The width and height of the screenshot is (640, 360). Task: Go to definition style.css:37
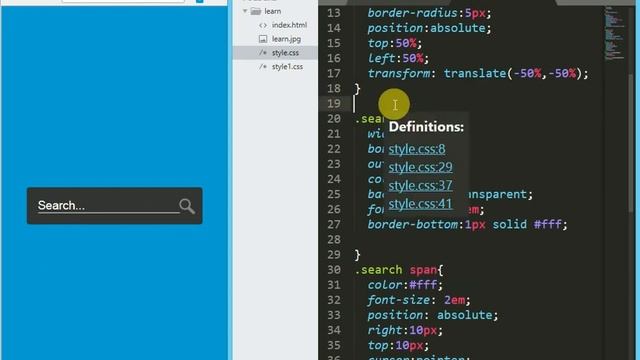click(420, 185)
